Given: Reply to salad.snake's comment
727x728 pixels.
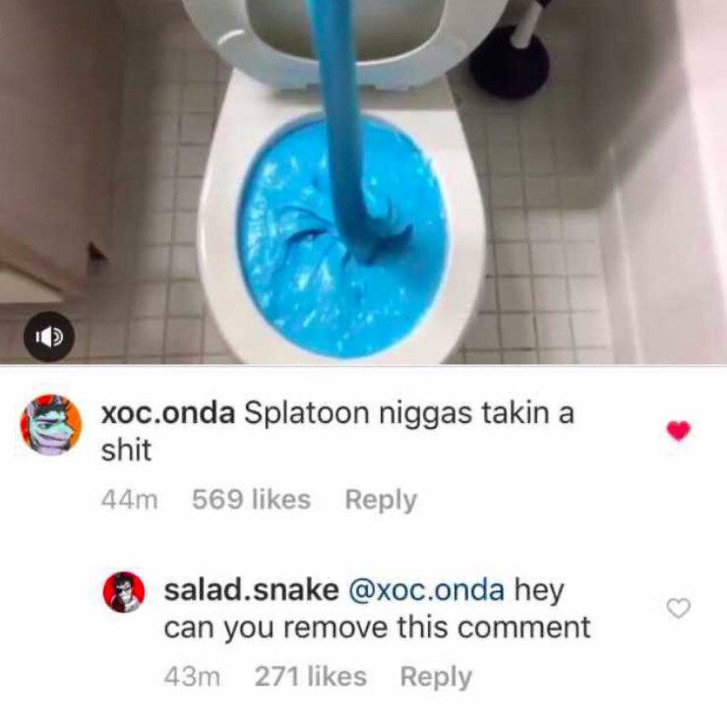Looking at the screenshot, I should click(x=436, y=677).
